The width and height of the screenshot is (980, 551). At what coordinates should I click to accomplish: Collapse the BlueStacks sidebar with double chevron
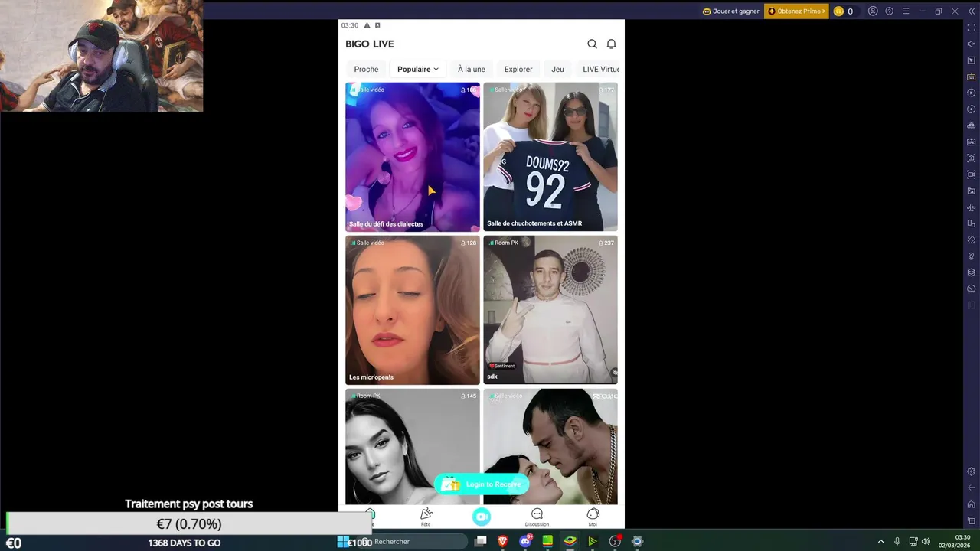coord(971,11)
